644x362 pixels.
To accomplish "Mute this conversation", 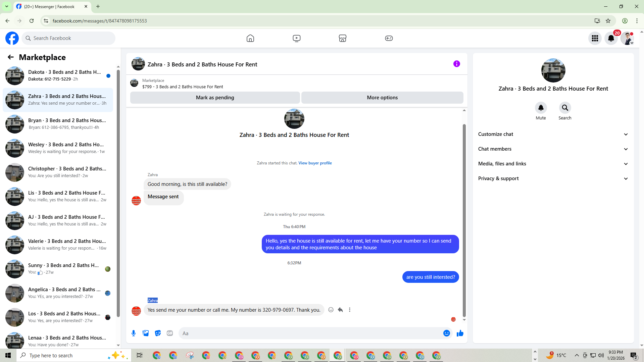I will coord(541,108).
